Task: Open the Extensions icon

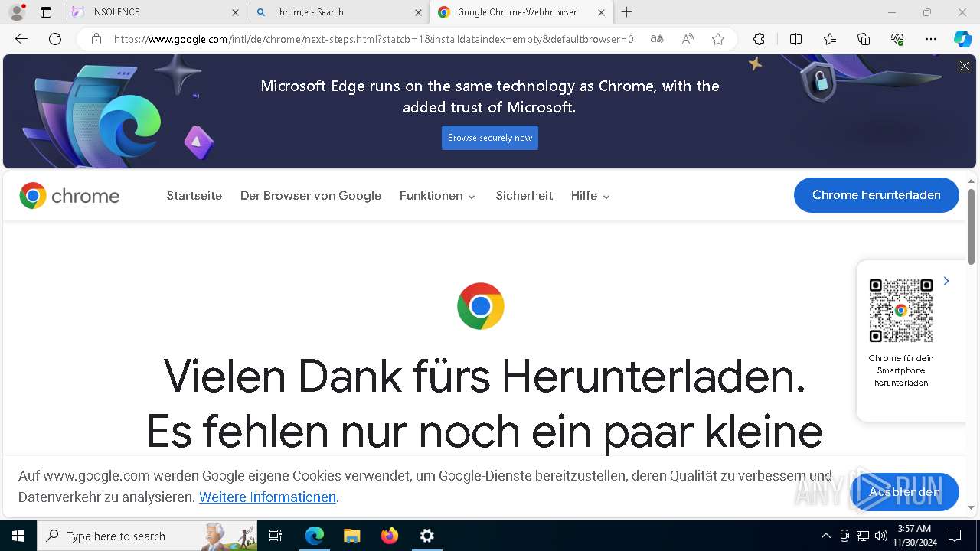Action: (x=759, y=39)
